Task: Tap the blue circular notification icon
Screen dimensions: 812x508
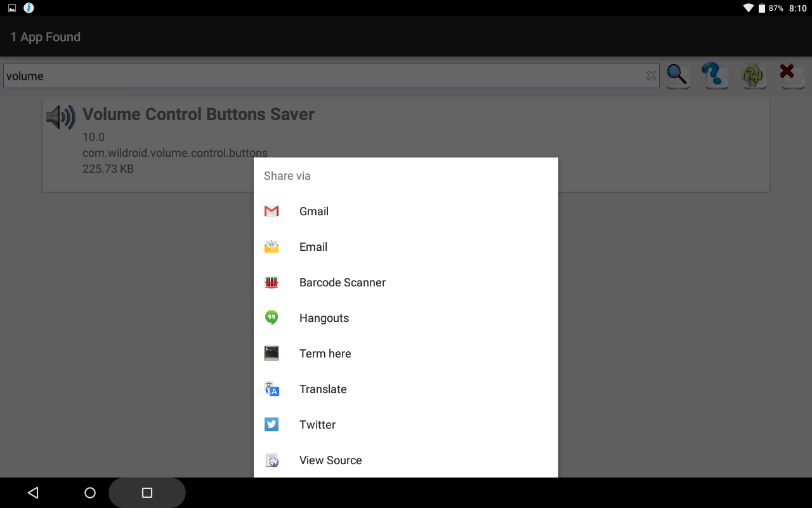Action: 29,8
